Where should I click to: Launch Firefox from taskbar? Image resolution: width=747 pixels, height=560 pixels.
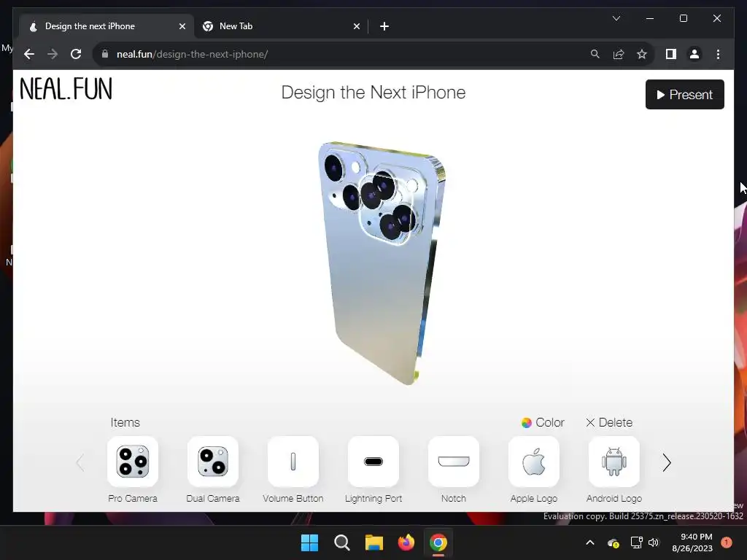(406, 542)
